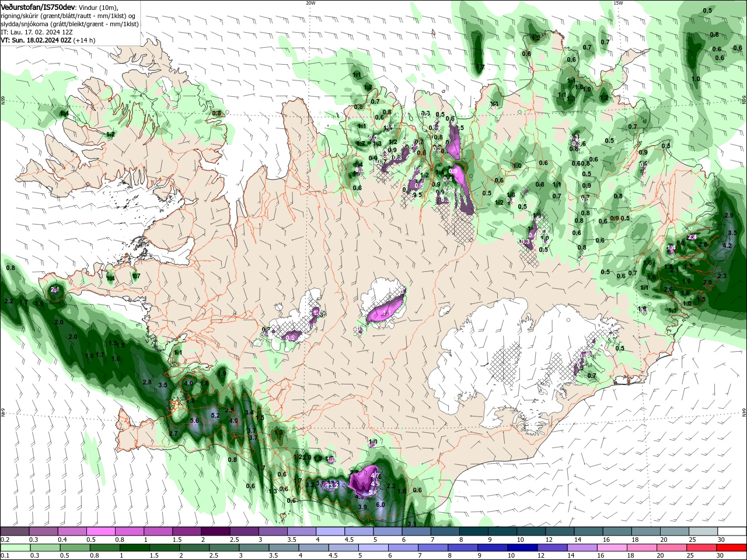Image resolution: width=747 pixels, height=560 pixels.
Task: Select the snow legend swatch labeled 14
Action: [589, 531]
